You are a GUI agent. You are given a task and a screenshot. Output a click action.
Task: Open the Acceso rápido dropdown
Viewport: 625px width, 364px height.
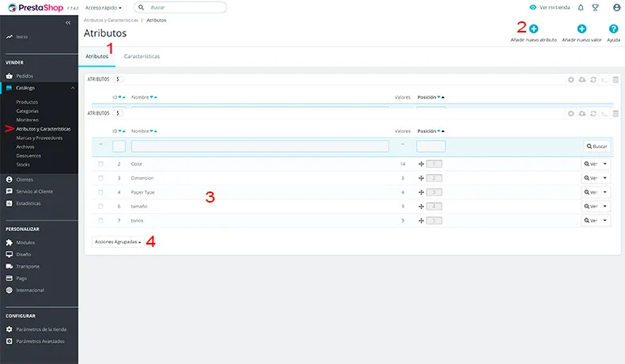[103, 8]
